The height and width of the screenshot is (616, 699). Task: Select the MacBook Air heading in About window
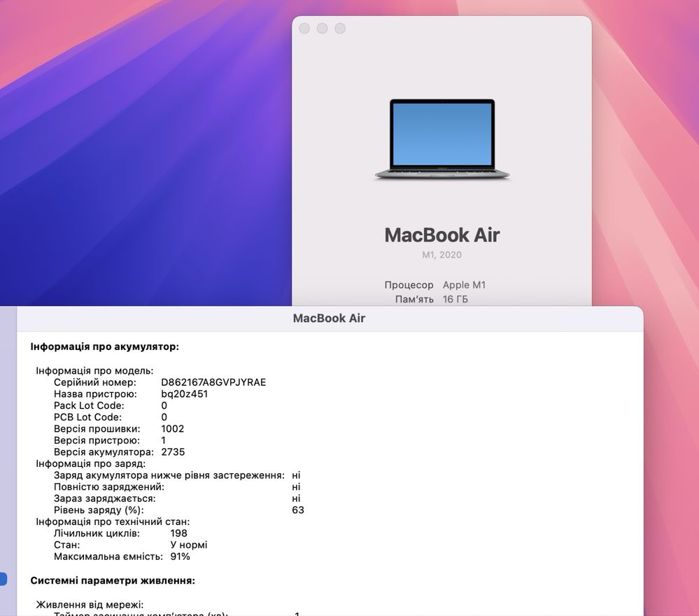[442, 235]
